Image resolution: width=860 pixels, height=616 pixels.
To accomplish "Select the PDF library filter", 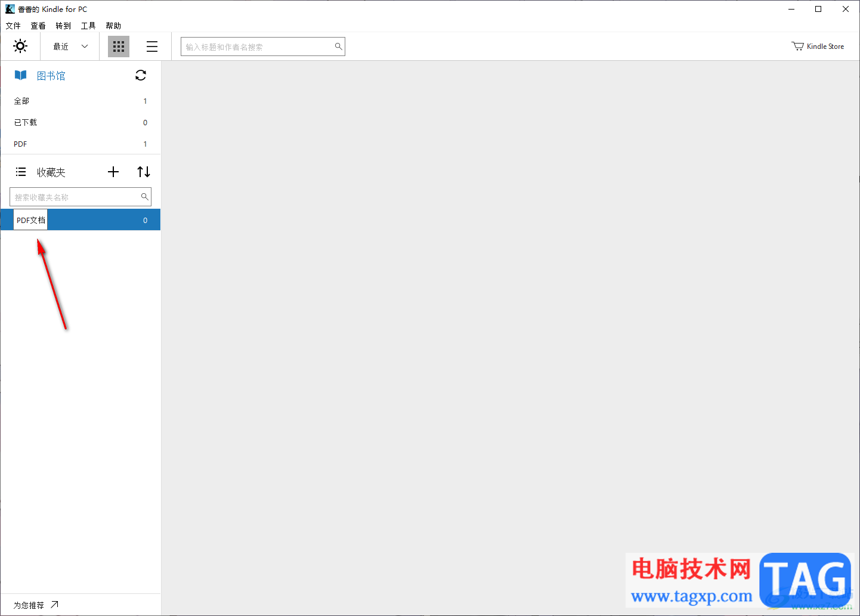I will (x=81, y=144).
